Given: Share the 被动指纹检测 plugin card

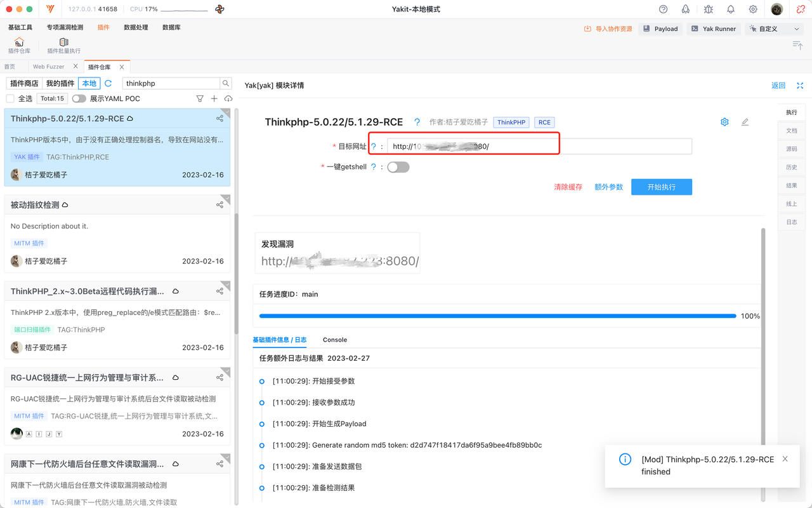Looking at the screenshot, I should pyautogui.click(x=219, y=205).
